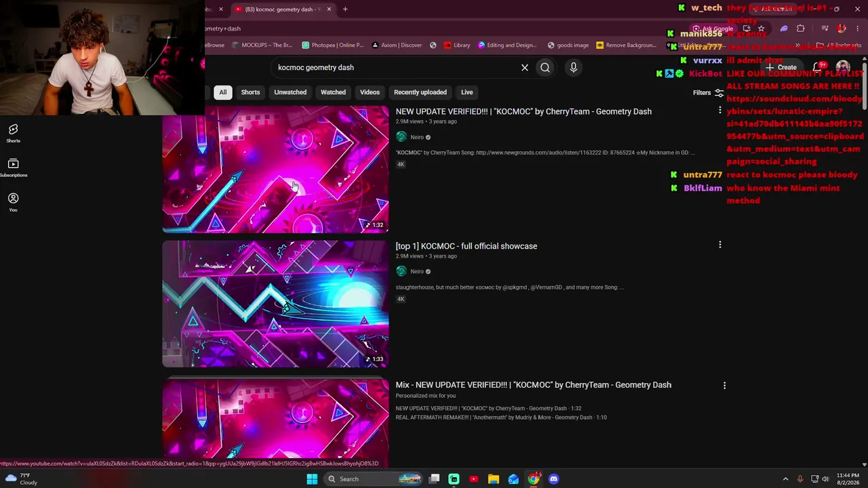Image resolution: width=868 pixels, height=488 pixels.
Task: Select the All filter chip
Action: [x=222, y=92]
